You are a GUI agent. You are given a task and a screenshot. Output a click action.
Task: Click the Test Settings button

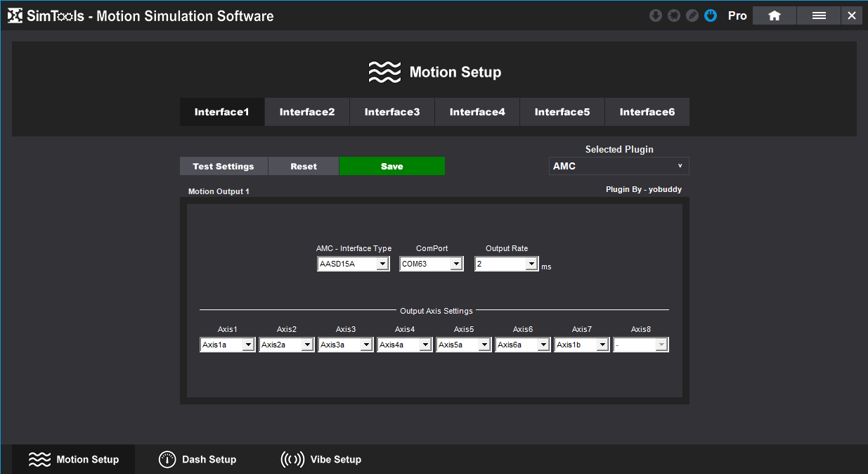coord(224,166)
